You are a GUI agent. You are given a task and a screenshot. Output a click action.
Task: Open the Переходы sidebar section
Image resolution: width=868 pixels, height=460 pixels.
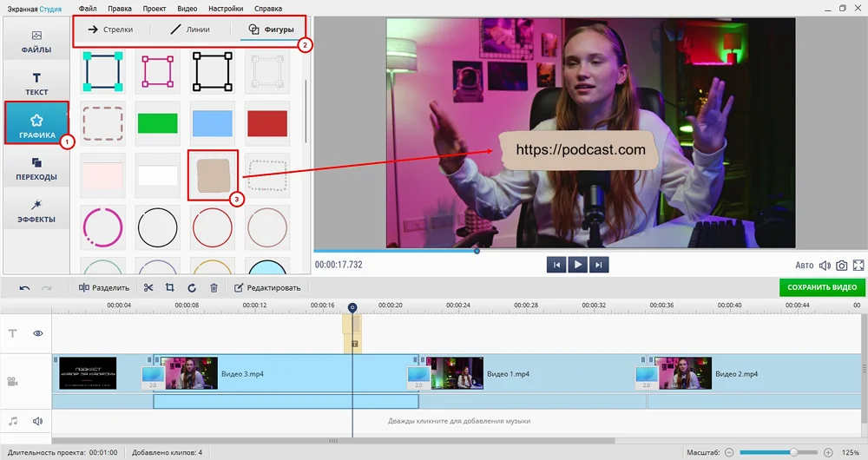point(36,168)
